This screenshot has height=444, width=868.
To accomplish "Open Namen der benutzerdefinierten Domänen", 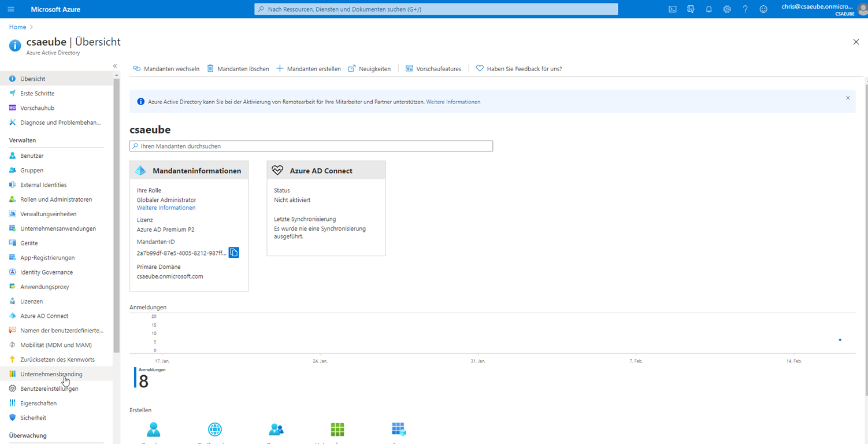I will [x=56, y=330].
